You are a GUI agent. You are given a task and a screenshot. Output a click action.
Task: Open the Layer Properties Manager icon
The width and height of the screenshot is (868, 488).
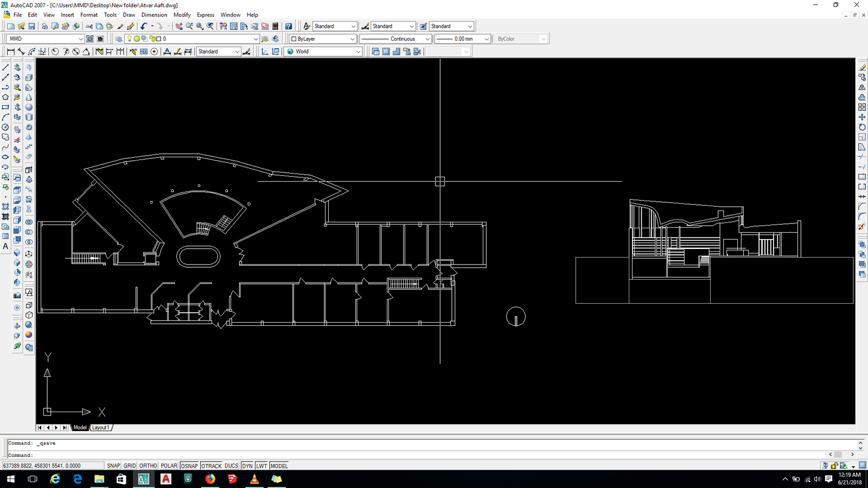tap(119, 39)
